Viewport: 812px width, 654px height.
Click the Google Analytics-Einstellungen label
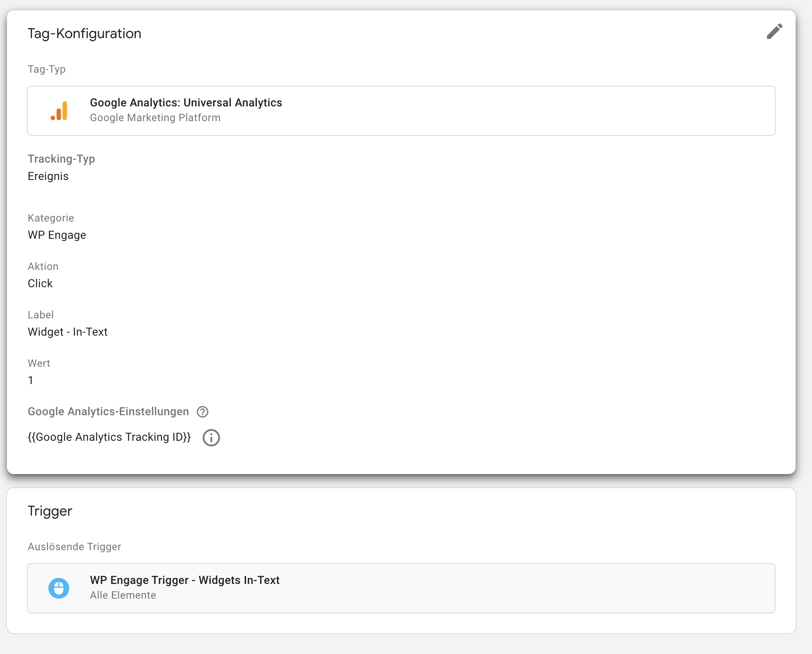point(108,411)
